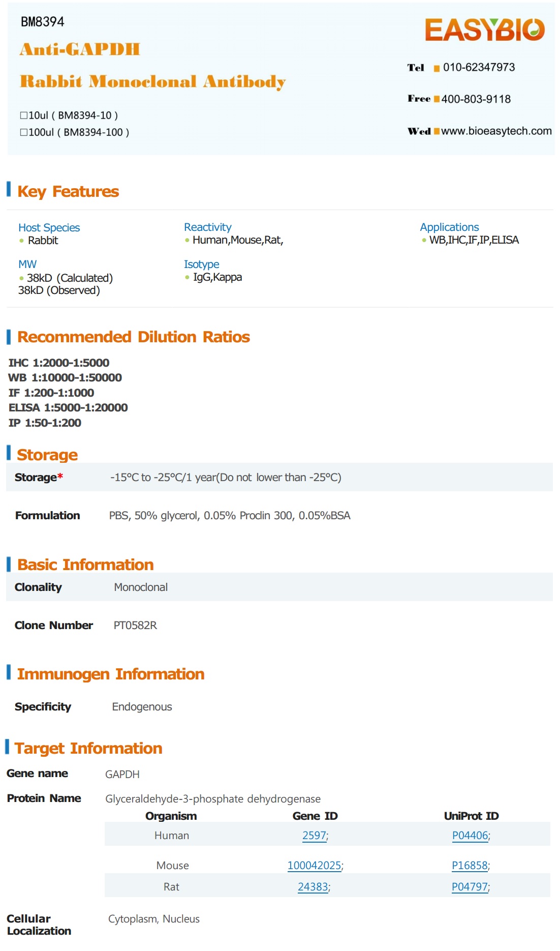The image size is (560, 951).
Task: Click the EASYBIO logo
Action: (x=484, y=29)
